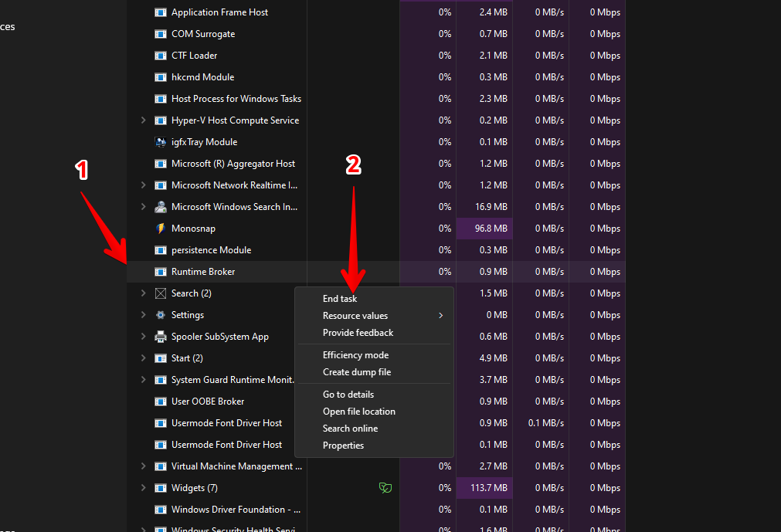Click Monosnap's 96.8 MB memory cell
Screen dimensions: 781x532
click(x=484, y=229)
